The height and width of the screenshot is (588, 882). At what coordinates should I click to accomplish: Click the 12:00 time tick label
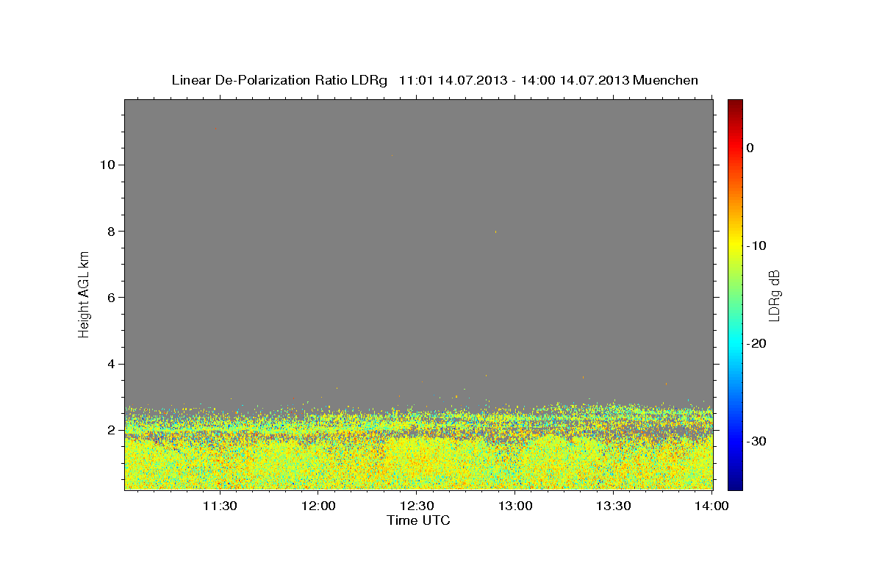(318, 506)
